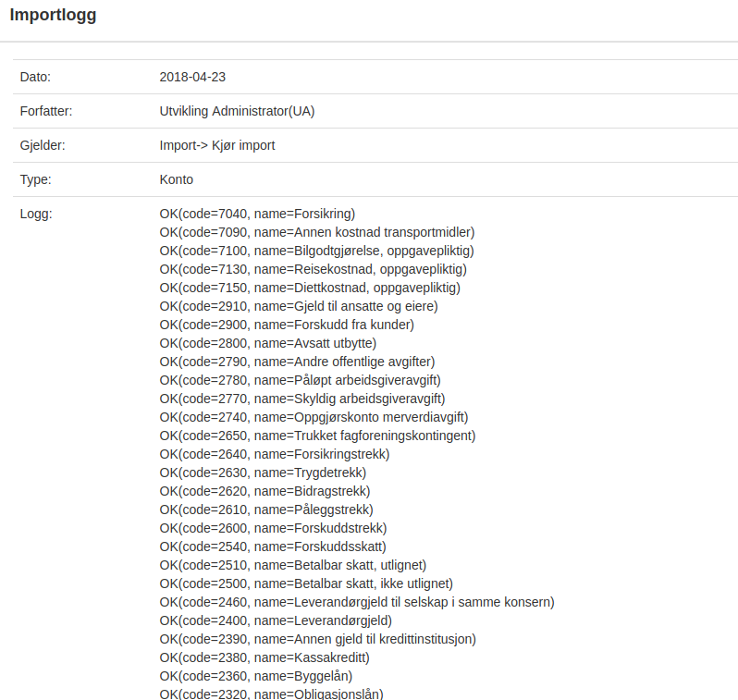Click the Logg label

click(36, 215)
